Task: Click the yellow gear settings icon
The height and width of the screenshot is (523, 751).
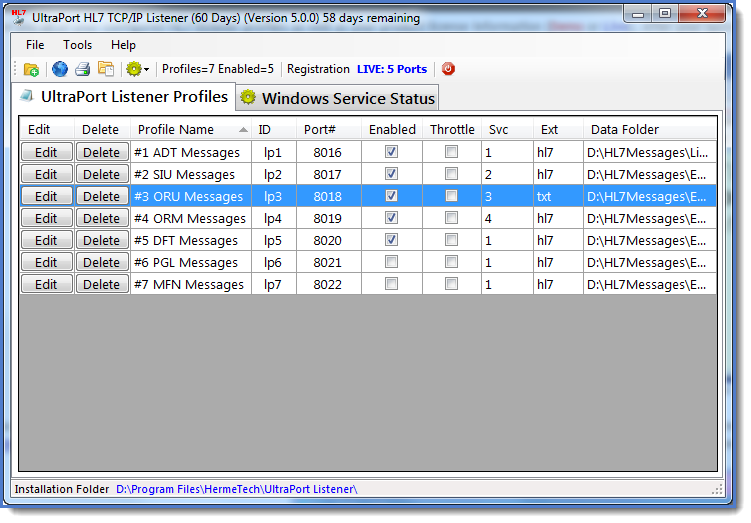Action: pyautogui.click(x=134, y=69)
